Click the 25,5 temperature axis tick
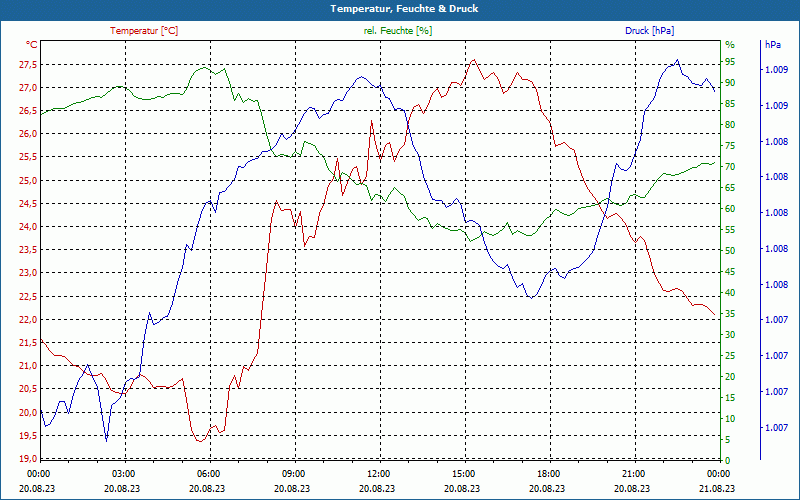Viewport: 800px width, 500px height. tap(28, 157)
